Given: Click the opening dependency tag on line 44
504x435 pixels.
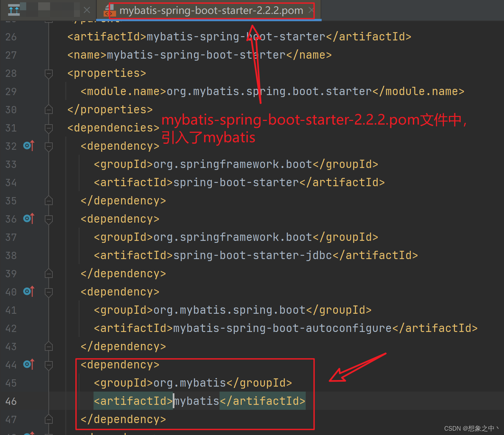Looking at the screenshot, I should [x=120, y=365].
